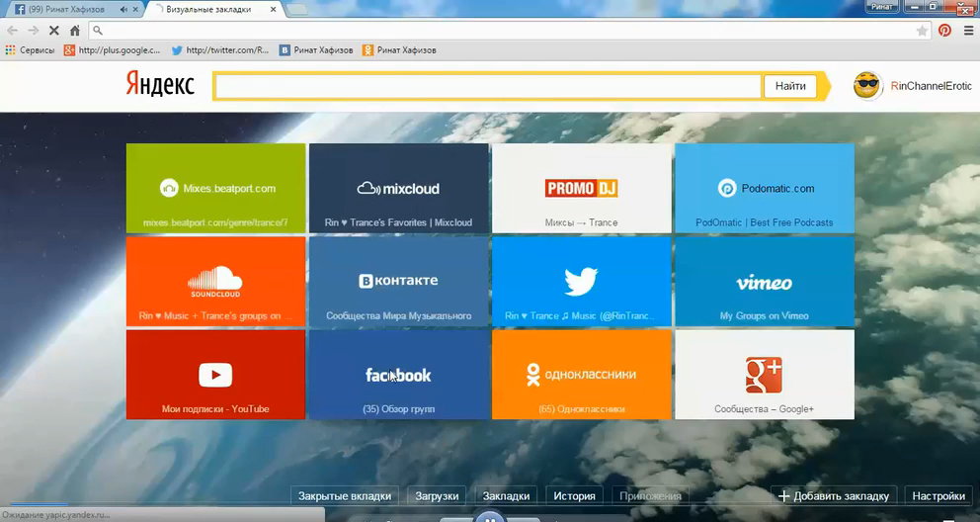Image resolution: width=980 pixels, height=522 pixels.
Task: Click Добавить закладку
Action: pos(834,495)
